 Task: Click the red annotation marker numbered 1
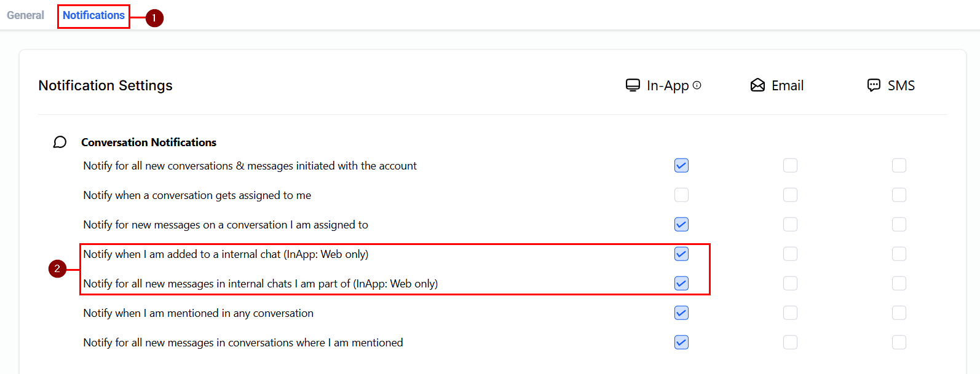point(154,18)
